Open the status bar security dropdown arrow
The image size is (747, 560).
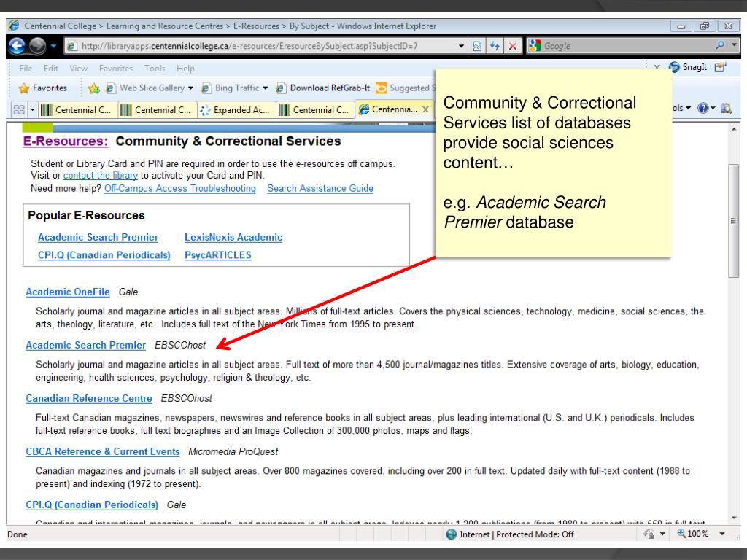coord(662,534)
